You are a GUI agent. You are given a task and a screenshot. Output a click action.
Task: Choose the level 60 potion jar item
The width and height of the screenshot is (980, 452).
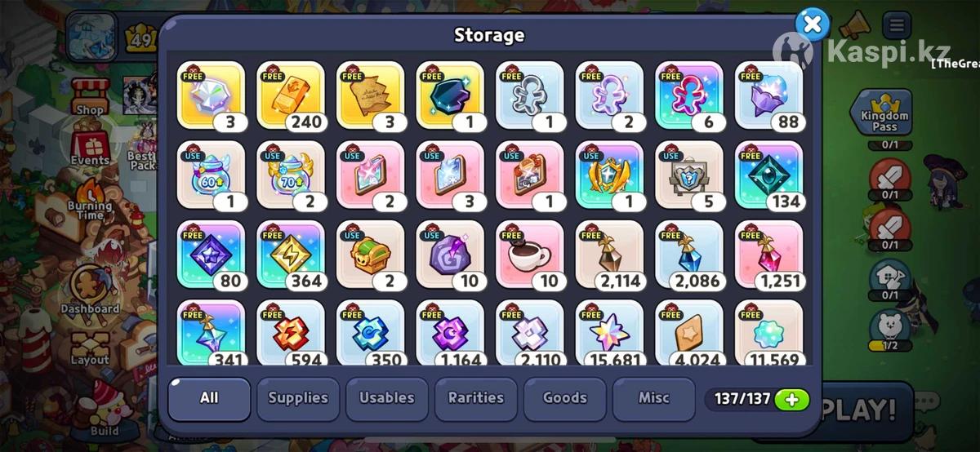point(211,175)
